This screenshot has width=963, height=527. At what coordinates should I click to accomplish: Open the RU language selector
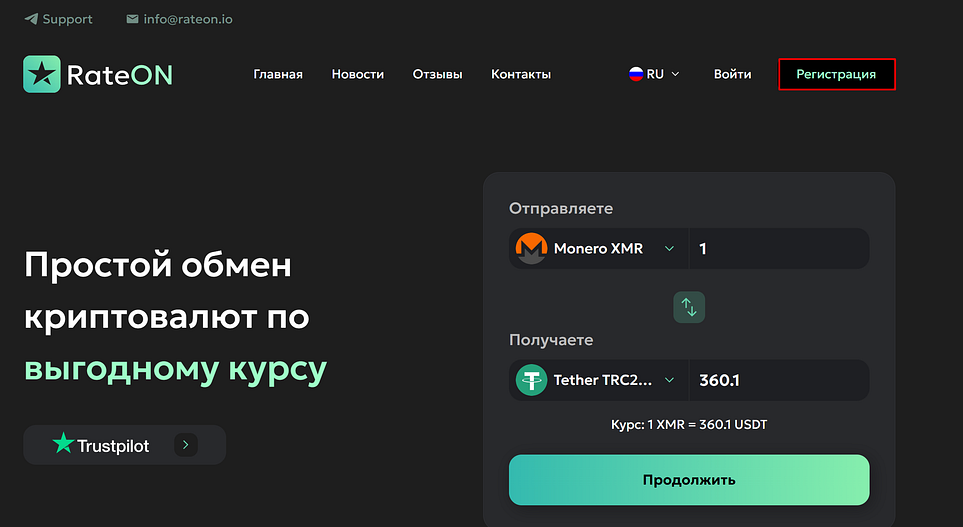(654, 74)
